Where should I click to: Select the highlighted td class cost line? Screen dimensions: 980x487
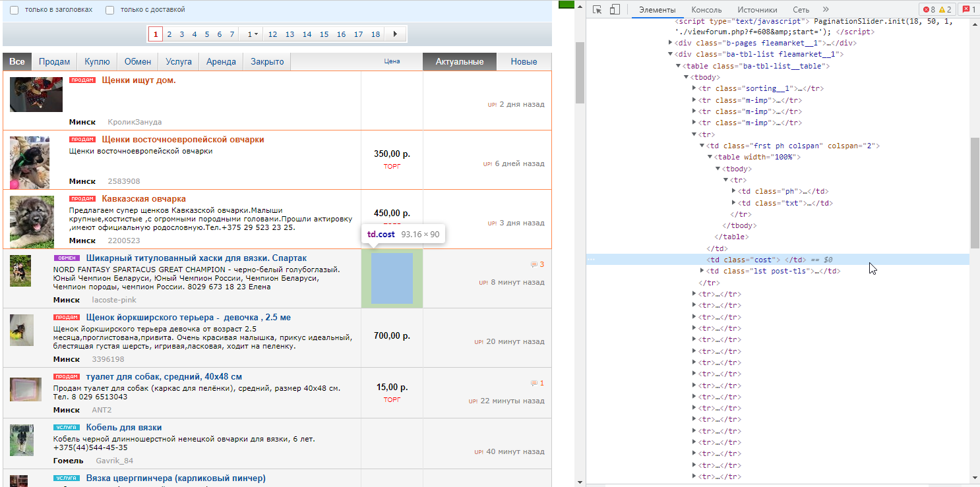(778, 260)
